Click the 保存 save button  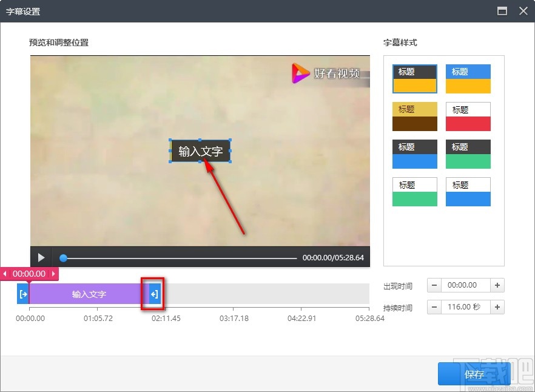[x=474, y=374]
